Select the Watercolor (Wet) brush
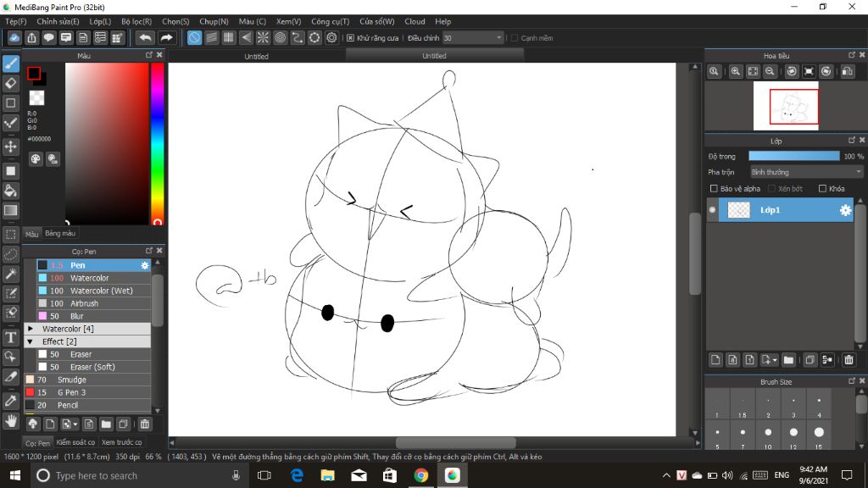This screenshot has width=868, height=488. click(93, 291)
